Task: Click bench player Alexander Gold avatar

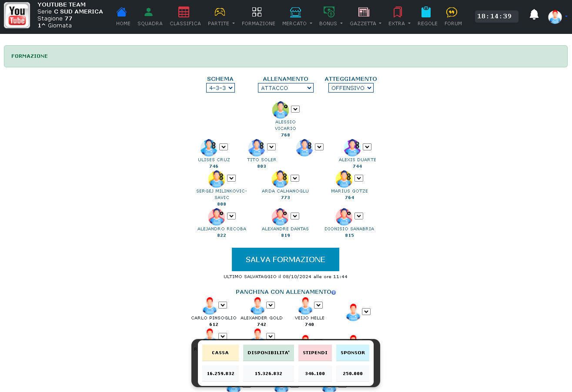Action: point(258,306)
